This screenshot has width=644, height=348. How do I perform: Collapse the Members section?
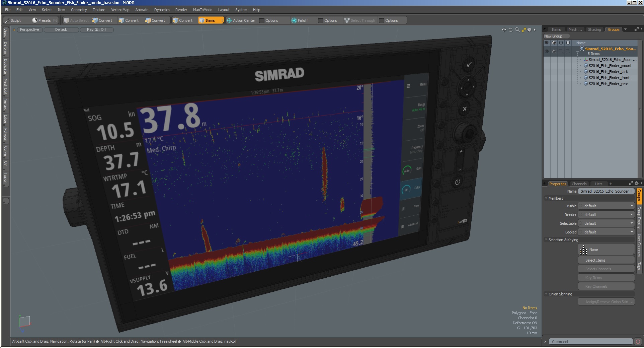546,198
